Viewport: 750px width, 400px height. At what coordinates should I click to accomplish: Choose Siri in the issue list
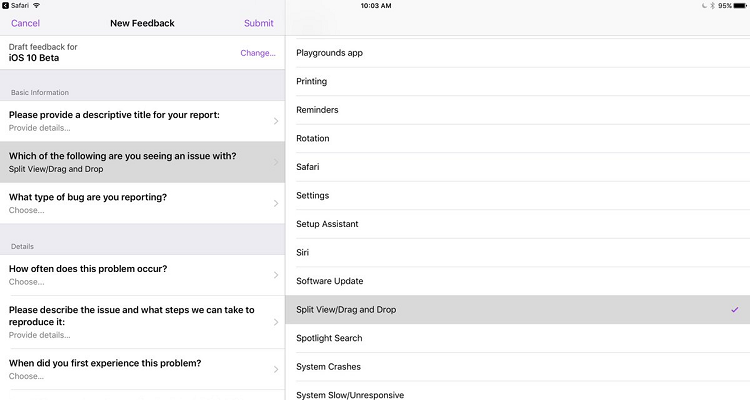(x=304, y=253)
